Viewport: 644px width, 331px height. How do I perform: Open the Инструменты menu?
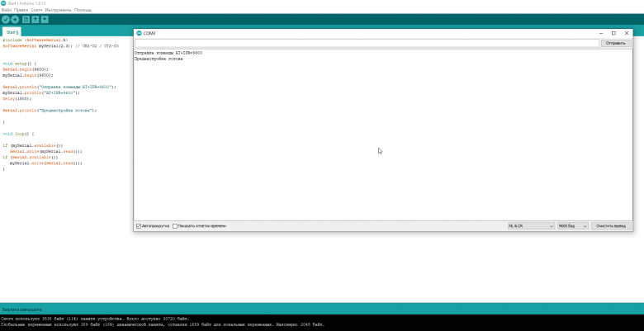[x=58, y=10]
